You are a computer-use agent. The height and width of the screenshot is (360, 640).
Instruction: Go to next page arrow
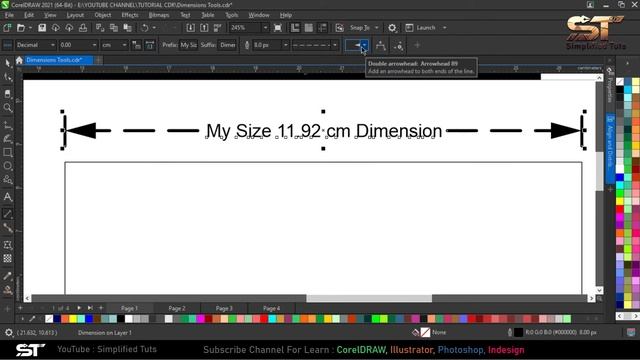79,308
